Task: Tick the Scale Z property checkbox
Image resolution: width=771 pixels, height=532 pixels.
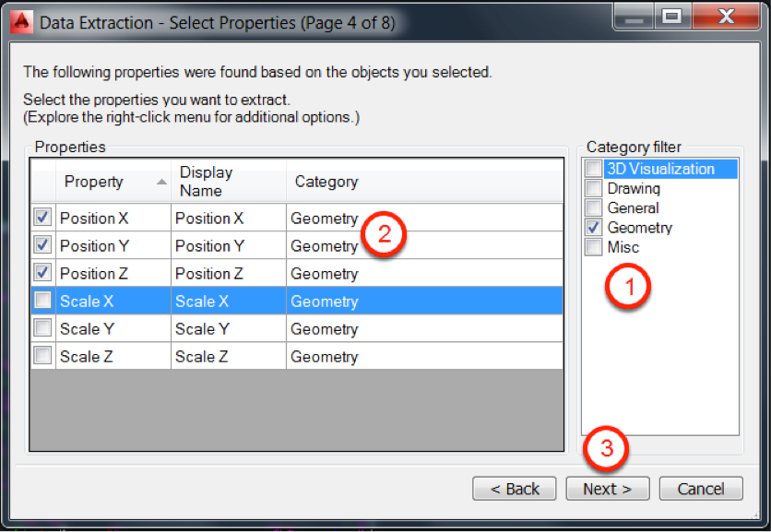Action: click(42, 357)
